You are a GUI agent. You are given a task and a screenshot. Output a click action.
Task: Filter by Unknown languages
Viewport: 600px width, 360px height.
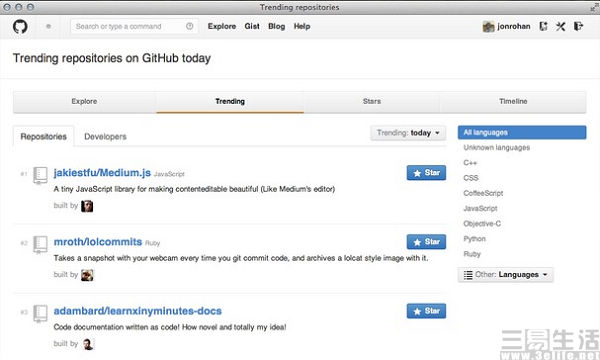pos(497,148)
